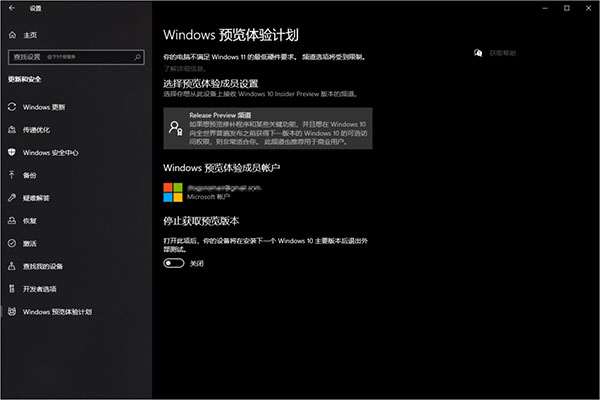Click the 疑难解答 wrench icon
Viewport: 600px width, 400px height.
(12, 198)
